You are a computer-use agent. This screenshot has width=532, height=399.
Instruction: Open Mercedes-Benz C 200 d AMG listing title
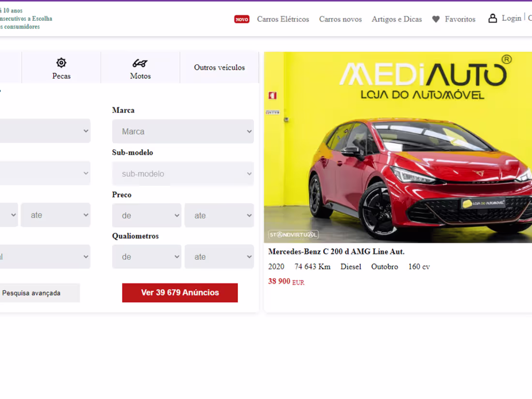coord(336,252)
